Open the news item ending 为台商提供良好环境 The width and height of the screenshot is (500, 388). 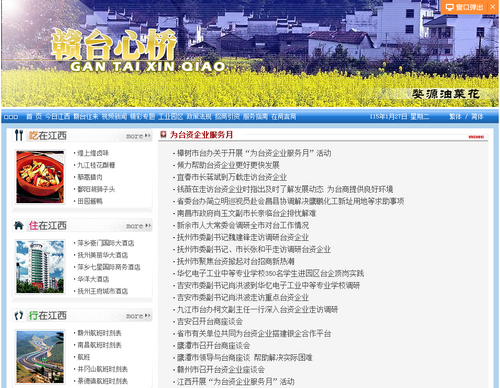click(x=285, y=189)
